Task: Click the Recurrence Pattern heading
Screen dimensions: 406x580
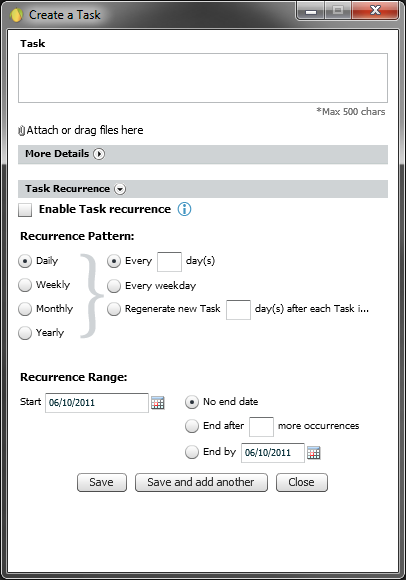Action: point(77,236)
